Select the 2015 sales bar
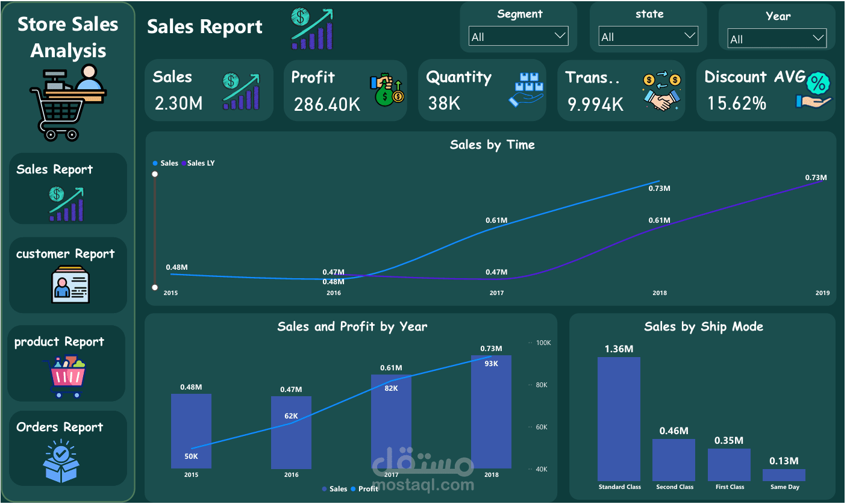This screenshot has height=504, width=847. pyautogui.click(x=191, y=431)
